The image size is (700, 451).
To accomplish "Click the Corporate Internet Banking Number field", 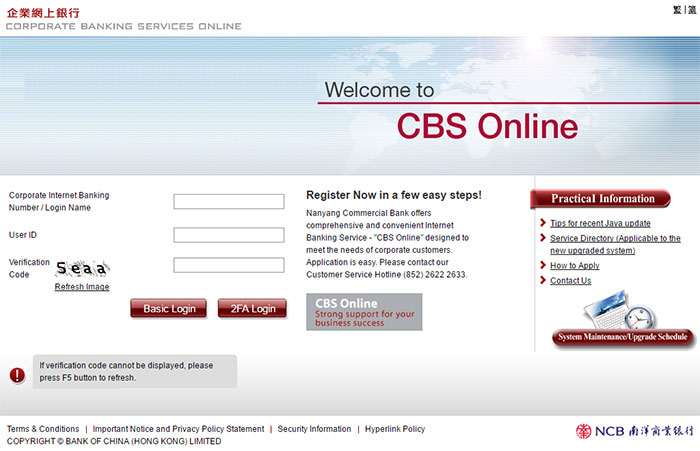I will point(229,201).
